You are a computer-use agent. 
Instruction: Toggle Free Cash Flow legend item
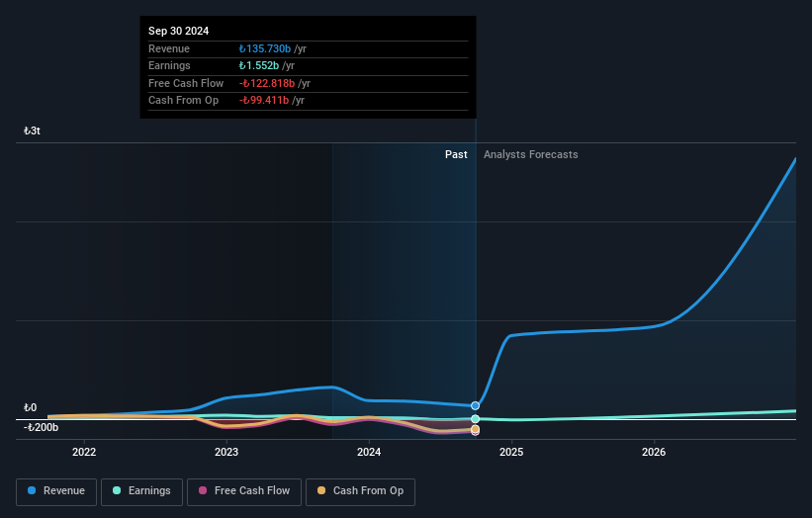click(244, 491)
